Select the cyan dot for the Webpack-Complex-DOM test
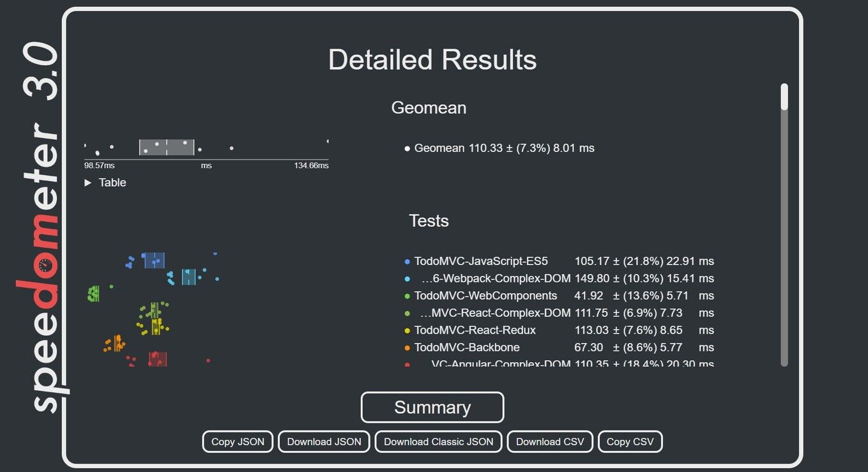 (x=407, y=278)
